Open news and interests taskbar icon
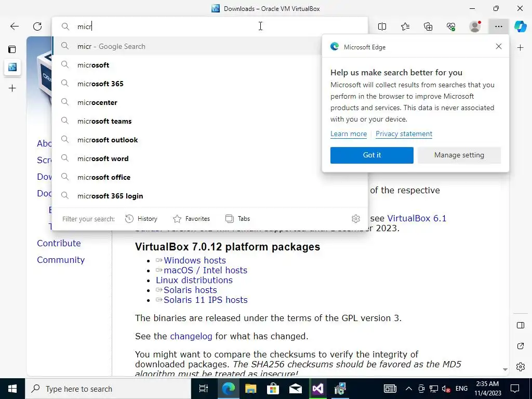Image resolution: width=532 pixels, height=399 pixels. 390,389
